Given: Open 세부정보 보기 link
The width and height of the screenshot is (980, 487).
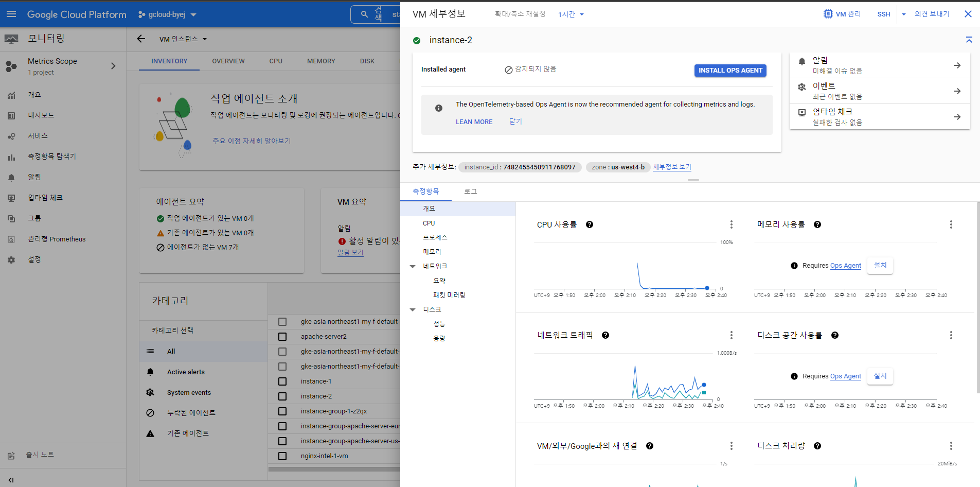Looking at the screenshot, I should [x=672, y=167].
